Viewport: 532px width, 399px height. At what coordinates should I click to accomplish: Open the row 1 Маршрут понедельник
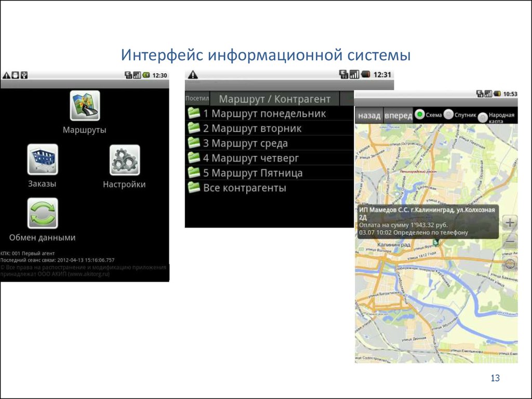[x=270, y=113]
